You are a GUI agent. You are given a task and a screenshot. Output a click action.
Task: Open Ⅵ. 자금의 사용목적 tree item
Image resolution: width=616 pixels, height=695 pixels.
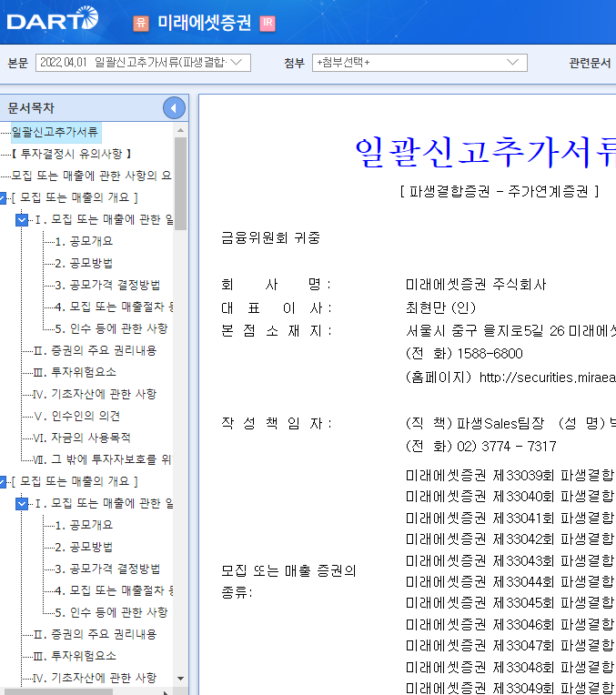[x=82, y=438]
